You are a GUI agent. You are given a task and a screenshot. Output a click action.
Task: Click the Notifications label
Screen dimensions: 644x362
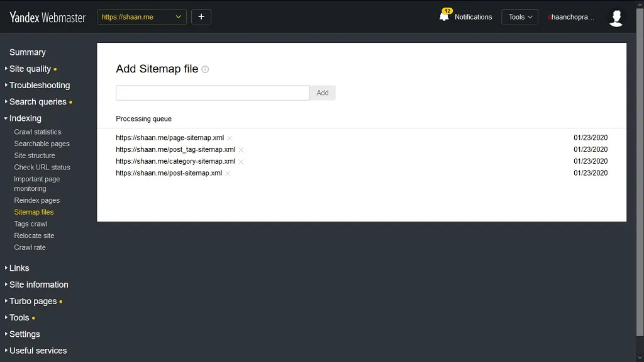pyautogui.click(x=473, y=17)
